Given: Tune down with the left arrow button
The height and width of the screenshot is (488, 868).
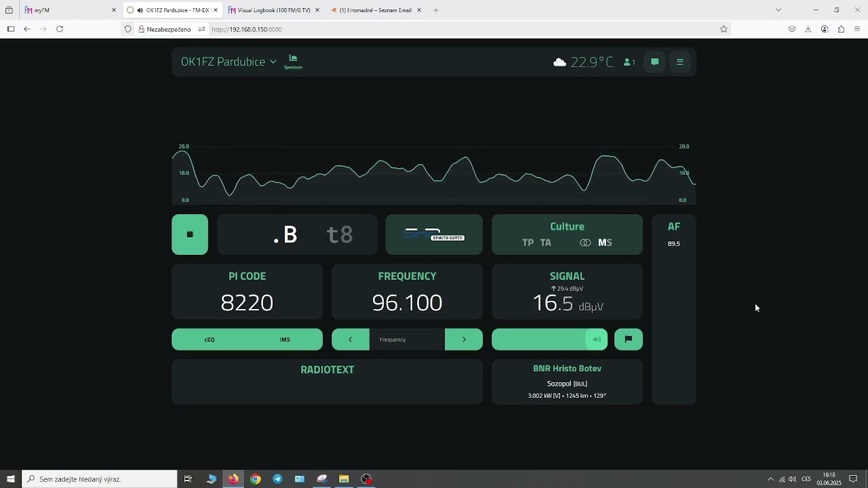Looking at the screenshot, I should pyautogui.click(x=351, y=340).
